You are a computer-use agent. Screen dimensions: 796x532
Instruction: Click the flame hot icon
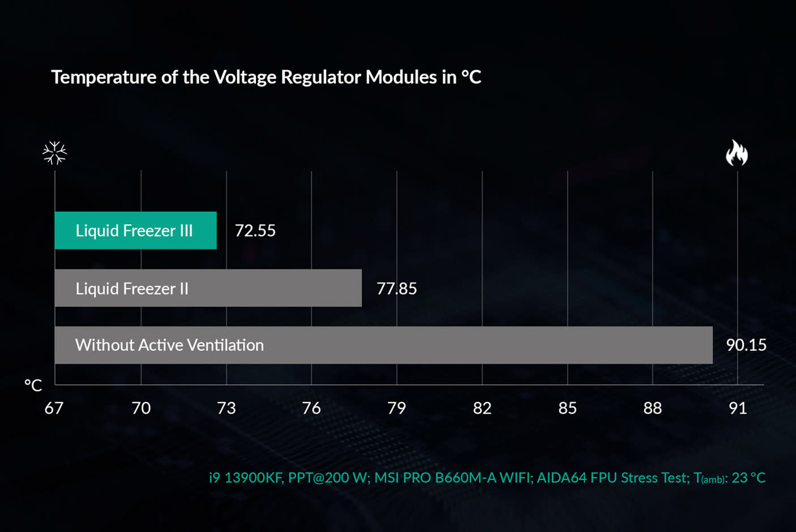coord(737,153)
